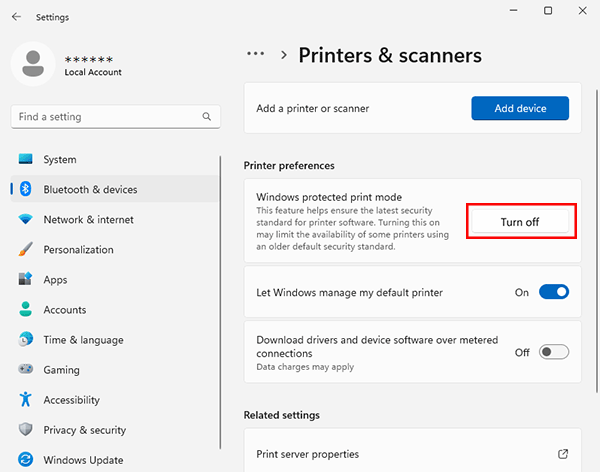Viewport: 600px width, 472px height.
Task: Turn off Windows protected print mode
Action: [x=520, y=221]
